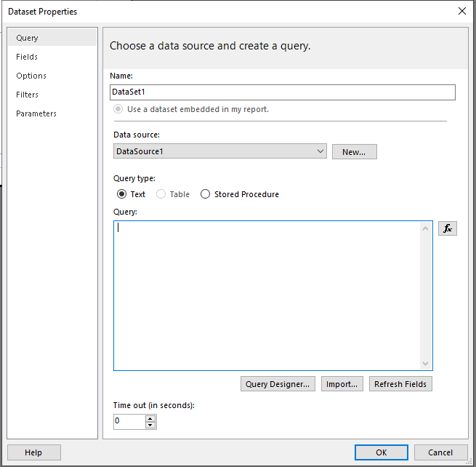
Task: Cancel the dialog
Action: point(440,452)
